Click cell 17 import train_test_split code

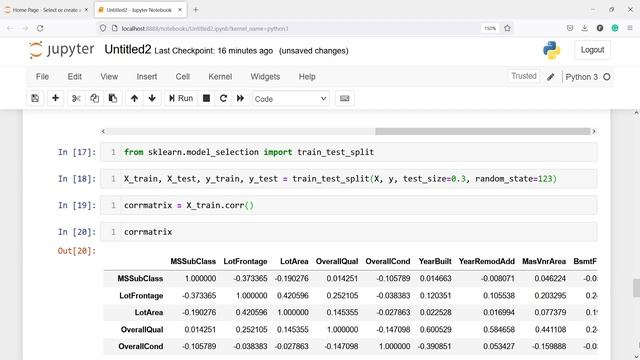click(249, 152)
